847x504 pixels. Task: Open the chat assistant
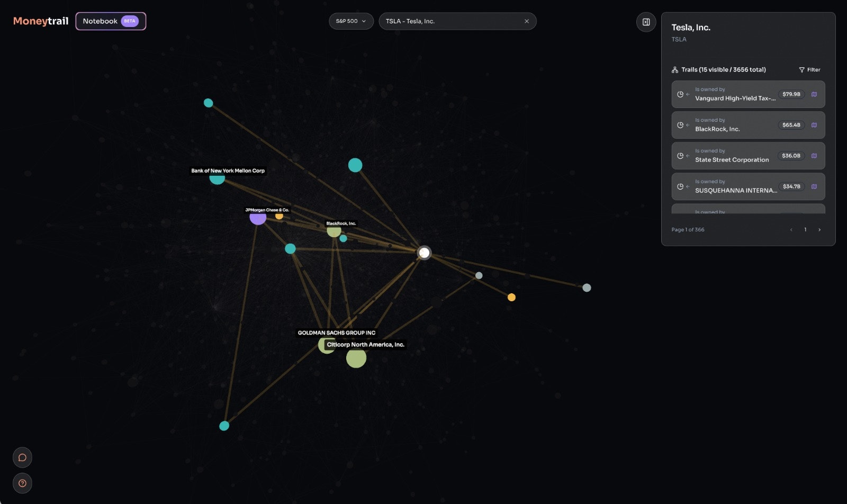(x=22, y=457)
